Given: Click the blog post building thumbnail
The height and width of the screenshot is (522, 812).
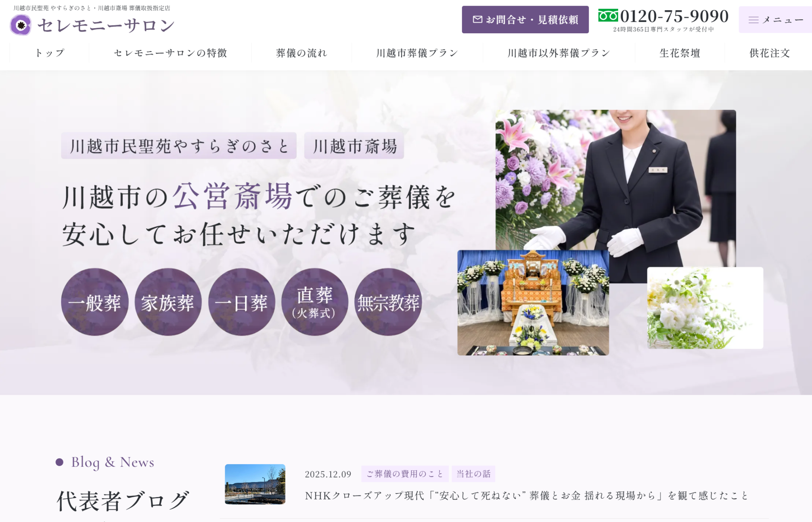Looking at the screenshot, I should (255, 484).
